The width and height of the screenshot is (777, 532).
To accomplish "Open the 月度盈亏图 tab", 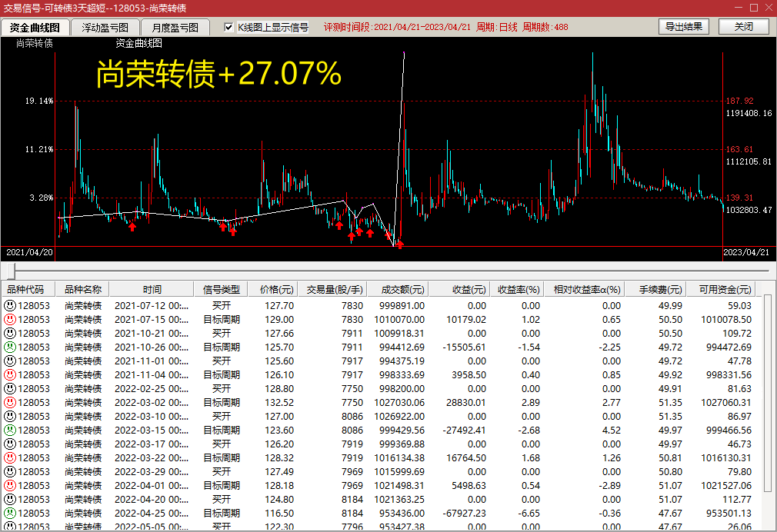I will [175, 27].
